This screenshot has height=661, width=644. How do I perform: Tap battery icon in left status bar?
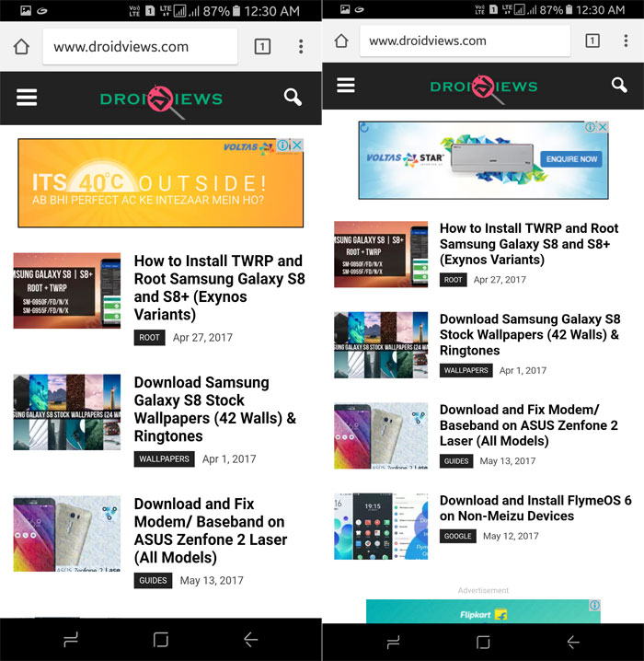point(236,10)
